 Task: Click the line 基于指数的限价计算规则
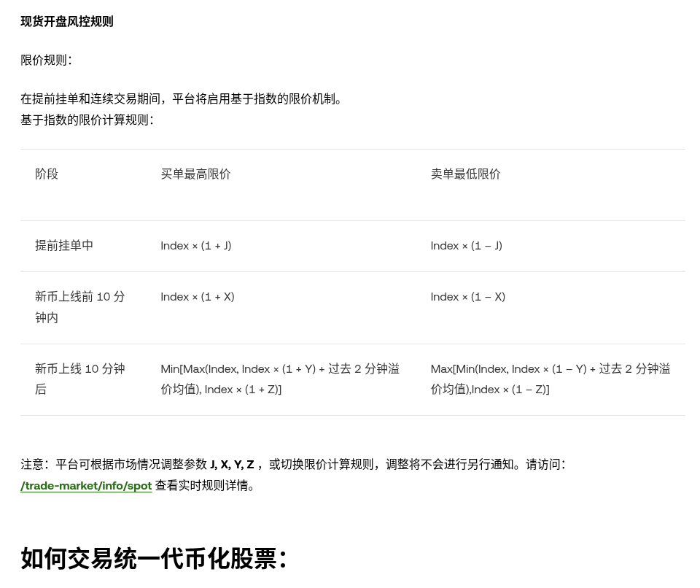pyautogui.click(x=87, y=120)
